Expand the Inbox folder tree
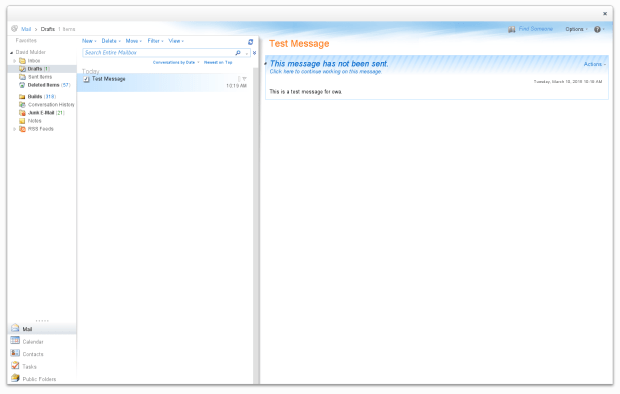Viewport: 620px width, 394px height. (x=15, y=61)
